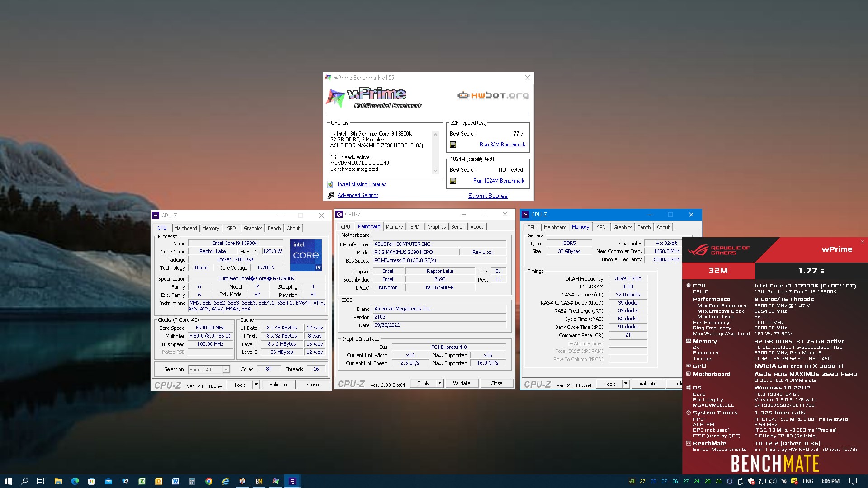Open Task View on the taskbar
868x488 pixels.
[x=41, y=481]
